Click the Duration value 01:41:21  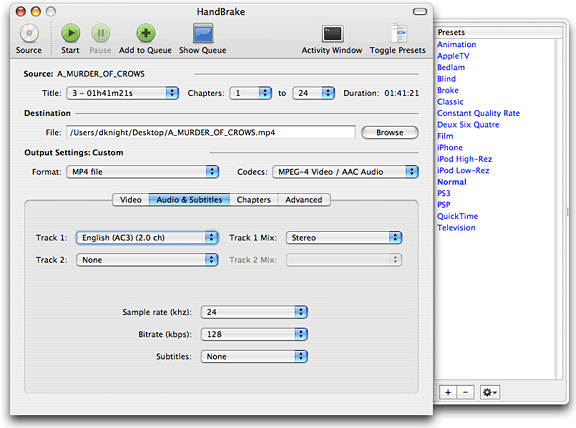402,93
